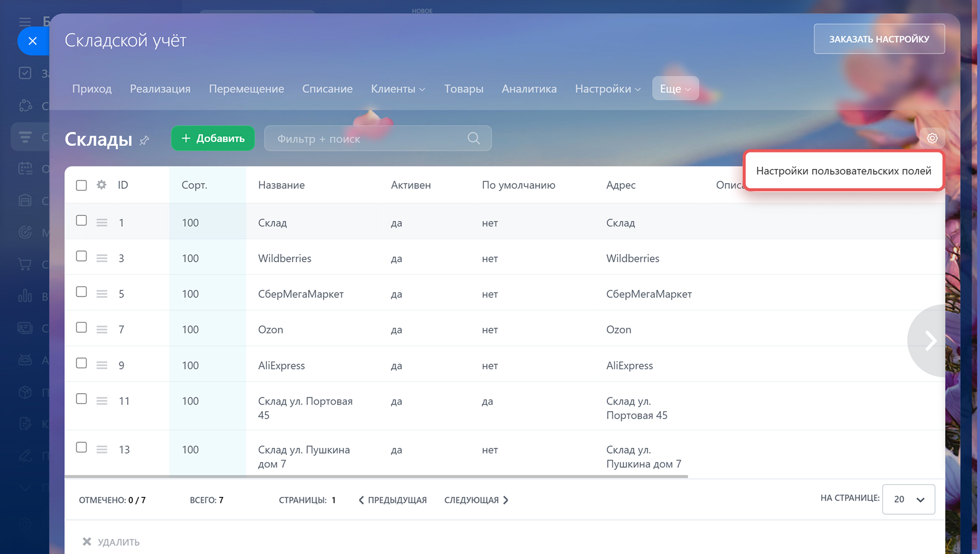Viewport: 980px width, 554px height.
Task: Expand the Клиенты dropdown menu
Action: coord(398,89)
